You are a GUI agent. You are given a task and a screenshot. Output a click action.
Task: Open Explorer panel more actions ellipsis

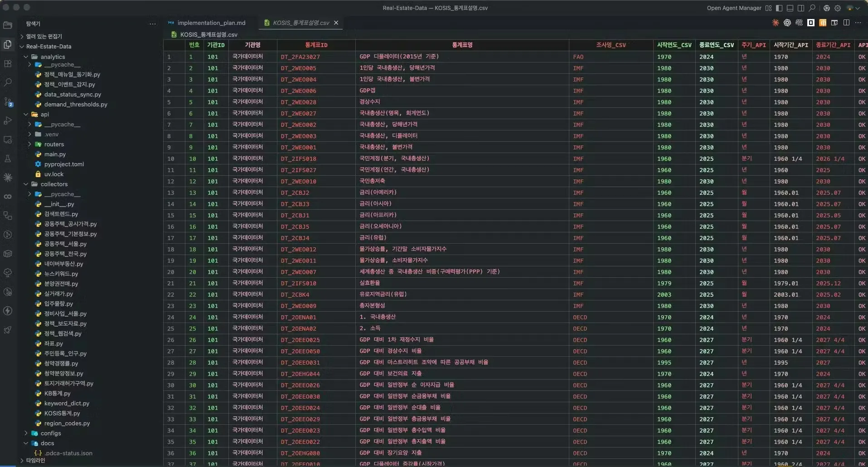(x=153, y=24)
